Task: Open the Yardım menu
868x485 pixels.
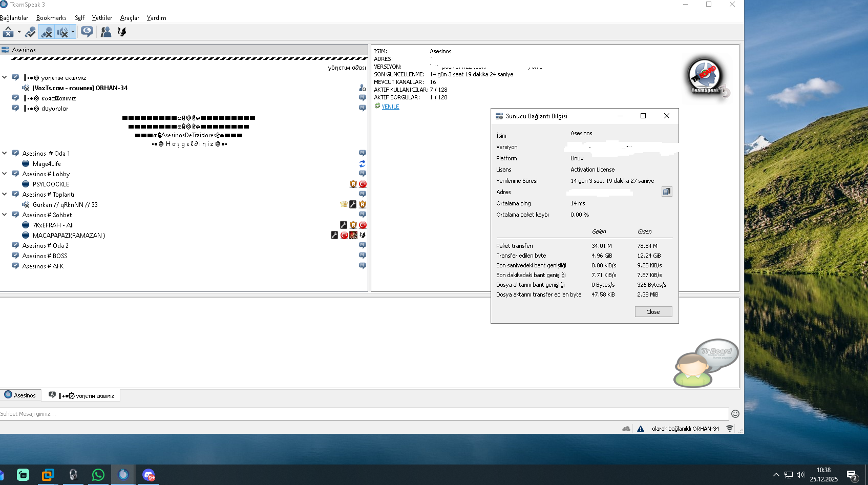Action: point(156,18)
